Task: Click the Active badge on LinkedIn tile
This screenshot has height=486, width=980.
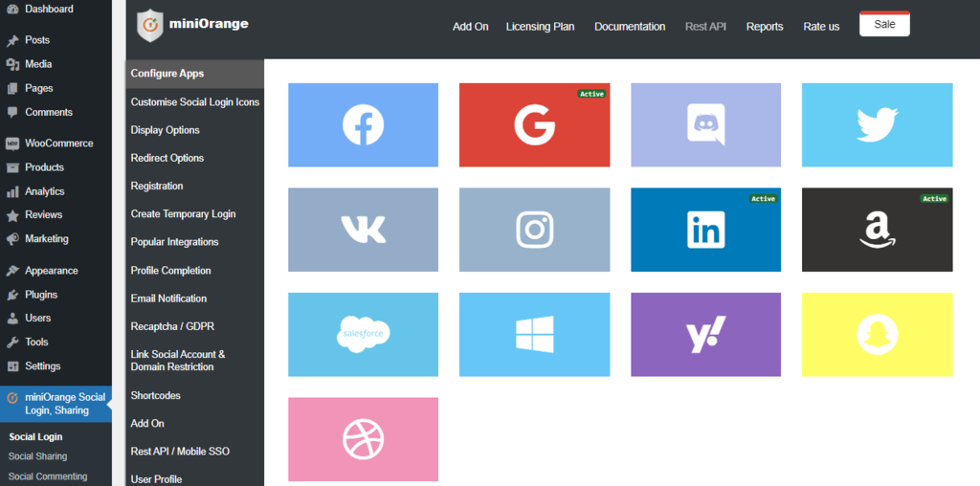Action: [x=763, y=199]
